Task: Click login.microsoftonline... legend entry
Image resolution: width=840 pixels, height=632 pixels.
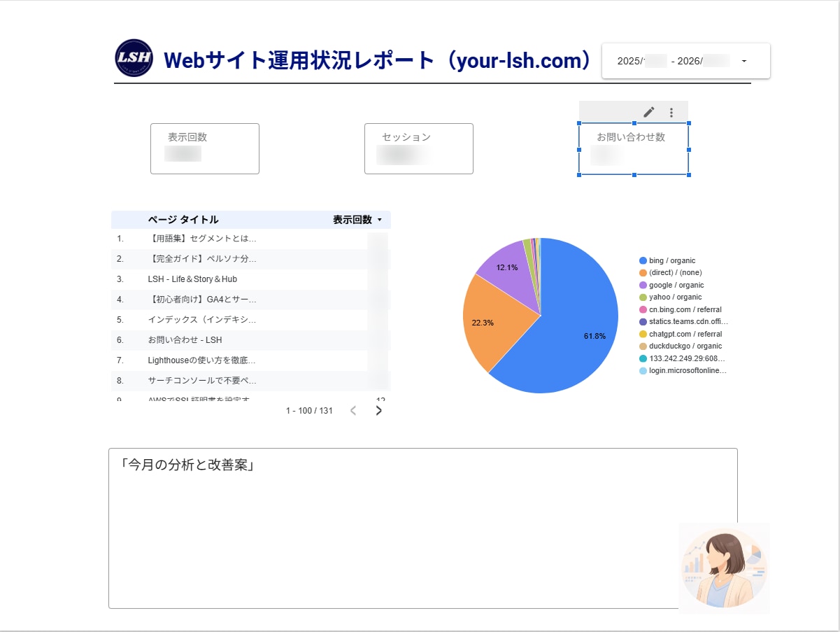Action: [683, 370]
